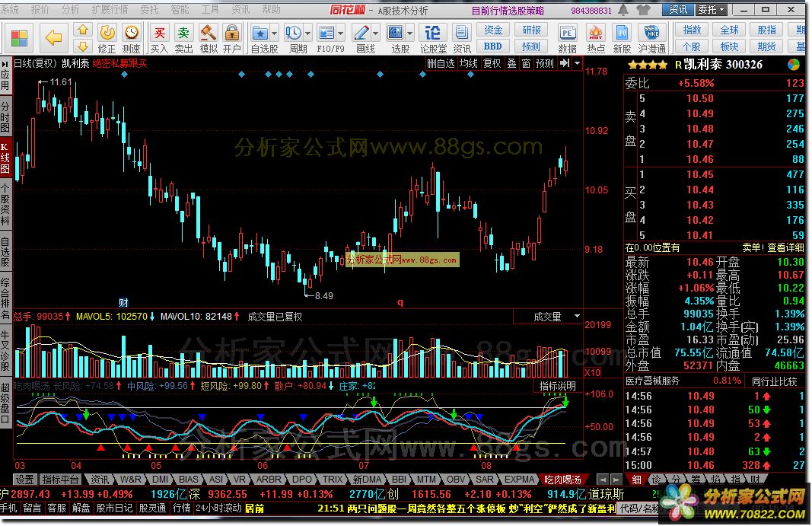Open chart header options dropdown arrow
Screen dimensions: 812x526
coord(578,63)
